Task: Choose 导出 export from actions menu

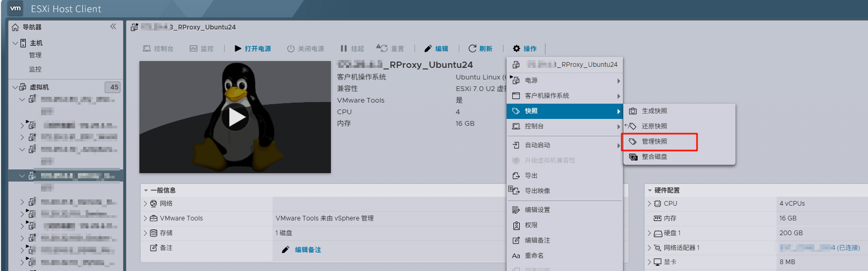Action: tap(564, 176)
